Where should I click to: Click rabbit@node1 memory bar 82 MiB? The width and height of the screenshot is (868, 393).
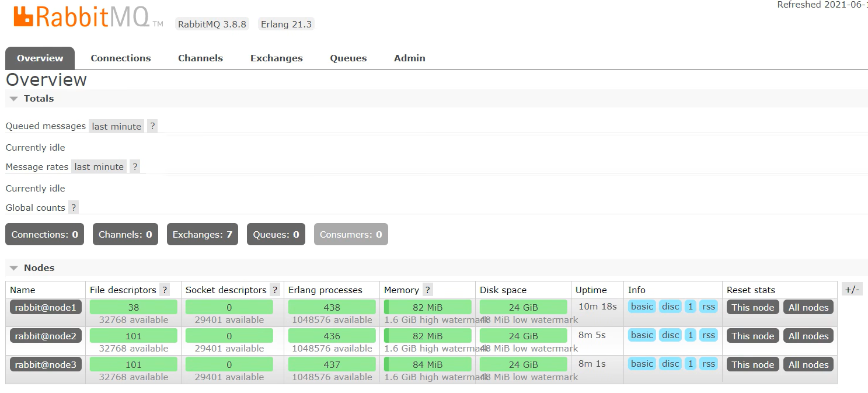(x=428, y=307)
